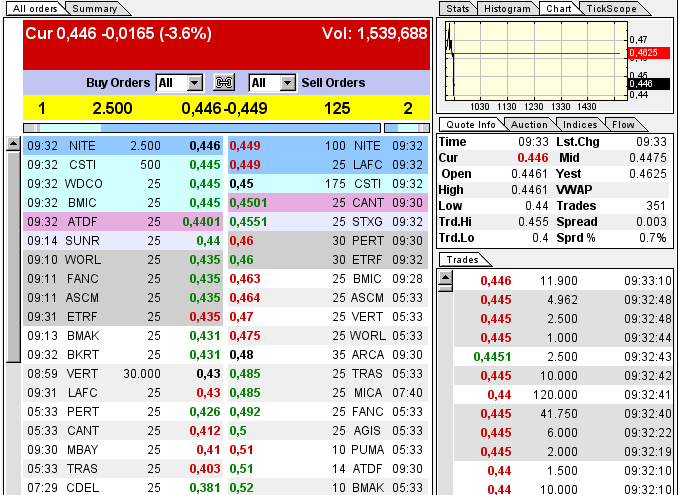Select the Chart tab

(x=559, y=9)
